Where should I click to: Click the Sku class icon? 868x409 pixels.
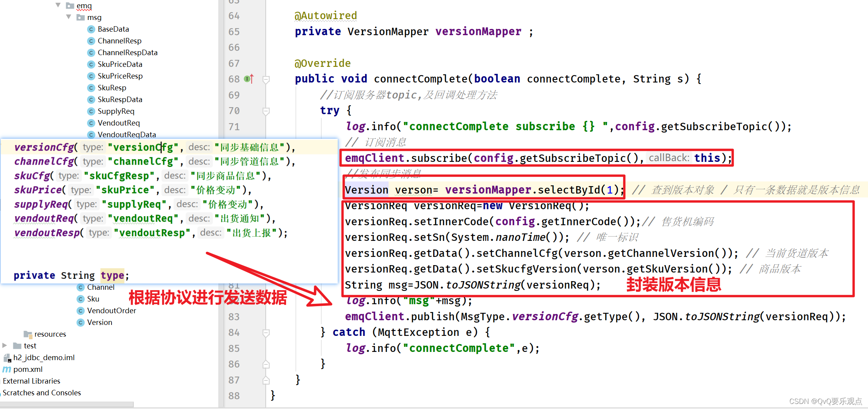coord(81,299)
